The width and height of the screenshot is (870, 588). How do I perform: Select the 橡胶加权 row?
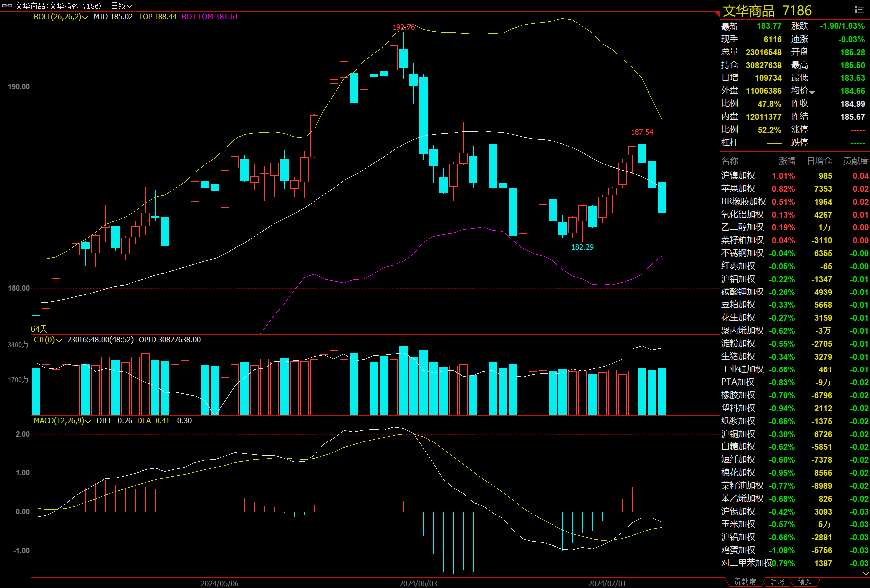click(x=795, y=395)
